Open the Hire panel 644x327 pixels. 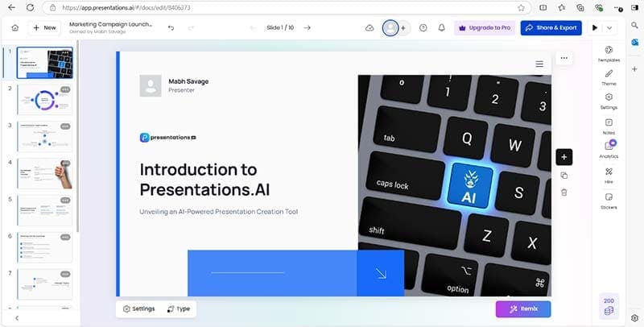point(609,176)
